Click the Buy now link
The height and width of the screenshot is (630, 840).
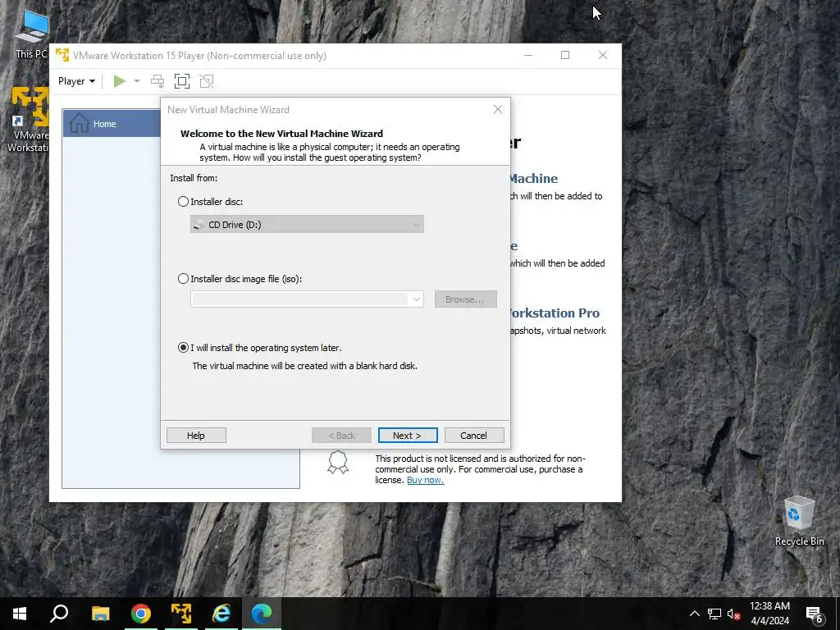[426, 480]
